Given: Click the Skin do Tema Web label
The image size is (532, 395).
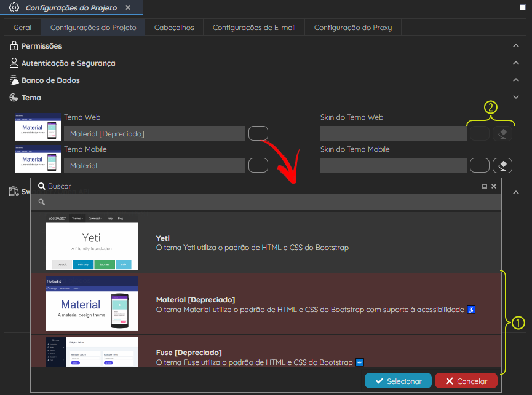Looking at the screenshot, I should coord(352,117).
